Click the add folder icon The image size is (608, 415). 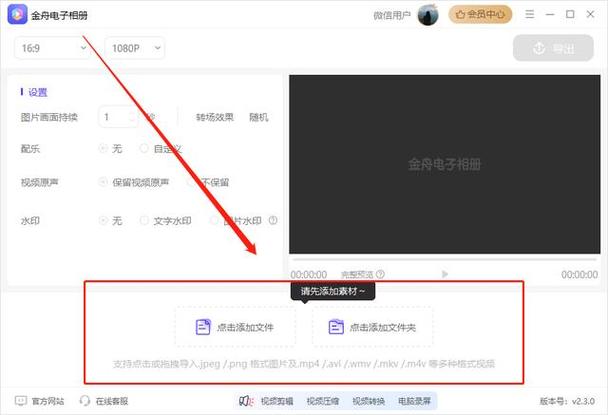coord(336,327)
